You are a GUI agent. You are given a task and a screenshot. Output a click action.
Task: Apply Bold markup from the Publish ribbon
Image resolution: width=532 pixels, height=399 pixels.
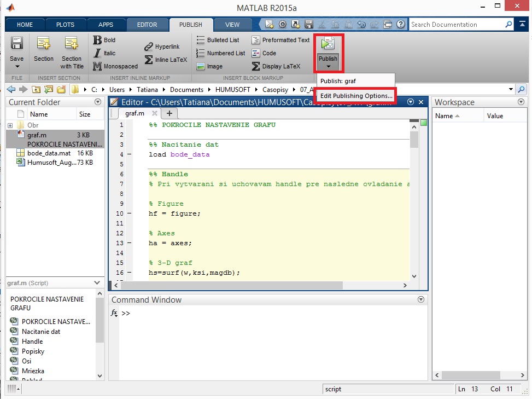pos(104,40)
